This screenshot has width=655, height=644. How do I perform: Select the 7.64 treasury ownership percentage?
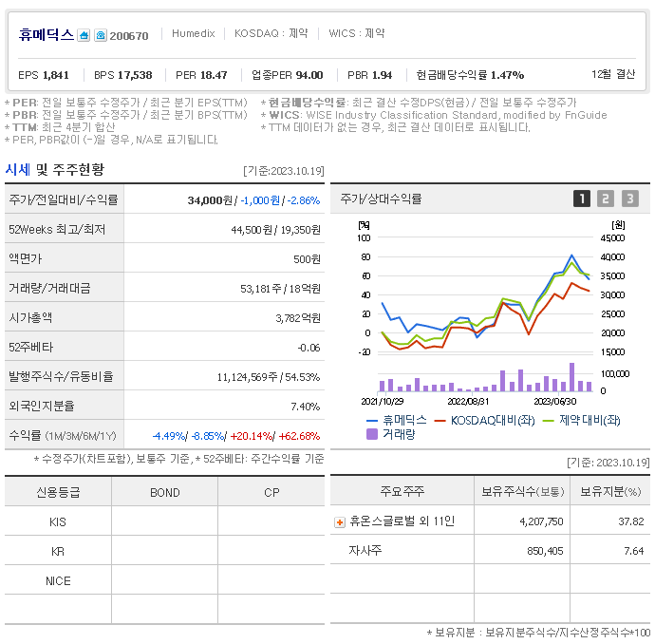(x=634, y=551)
